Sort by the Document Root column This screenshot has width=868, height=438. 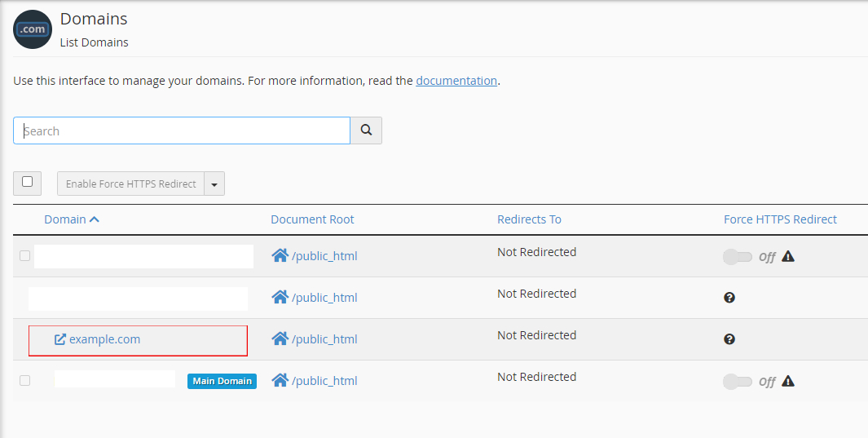[312, 219]
